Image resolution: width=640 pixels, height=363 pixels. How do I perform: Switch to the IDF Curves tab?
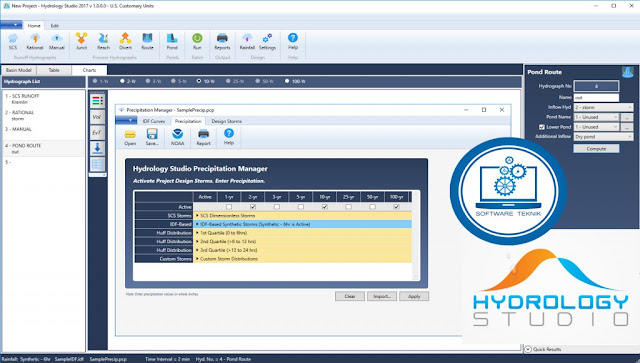pos(154,121)
